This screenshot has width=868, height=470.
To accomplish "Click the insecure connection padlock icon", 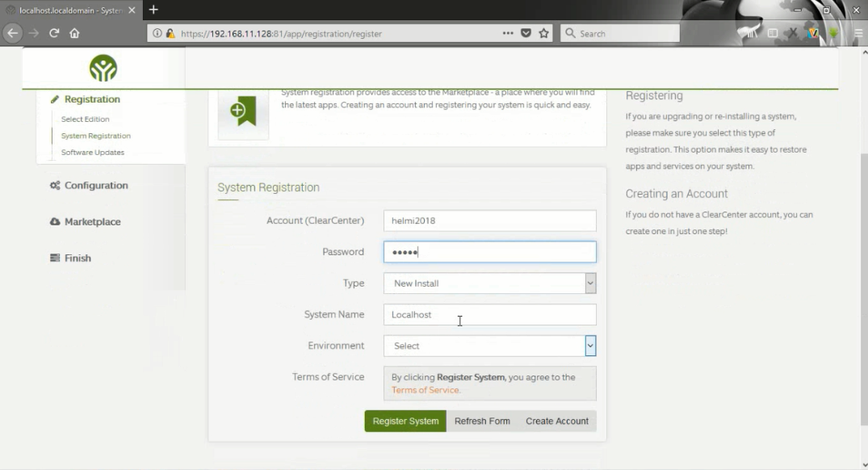I will pos(170,33).
